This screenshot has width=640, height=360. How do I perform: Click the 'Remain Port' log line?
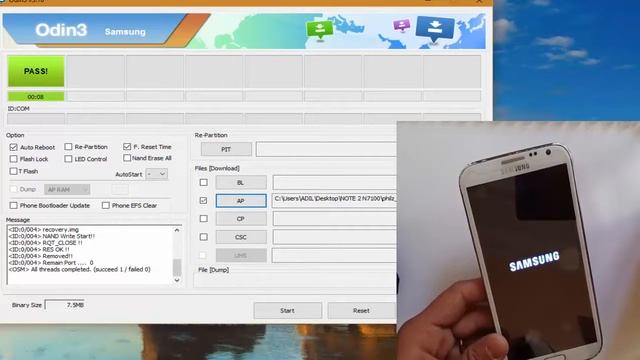51,262
